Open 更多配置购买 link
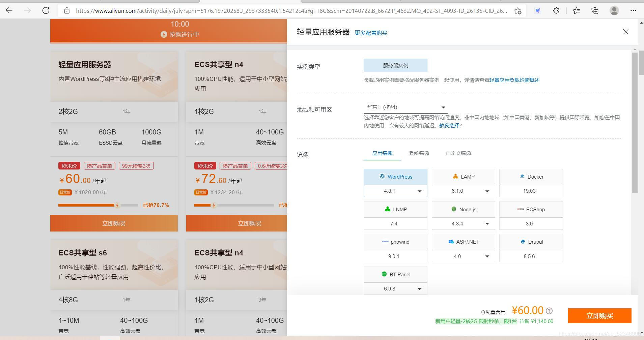This screenshot has width=644, height=340. pyautogui.click(x=371, y=33)
